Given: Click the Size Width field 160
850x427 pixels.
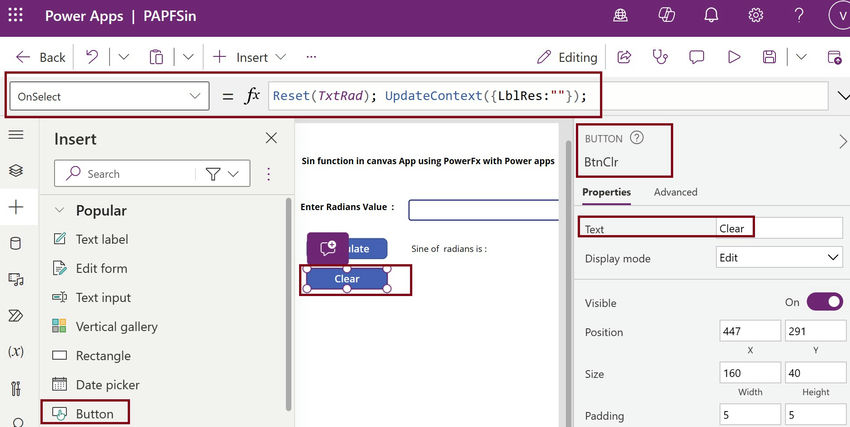Looking at the screenshot, I should (x=750, y=373).
